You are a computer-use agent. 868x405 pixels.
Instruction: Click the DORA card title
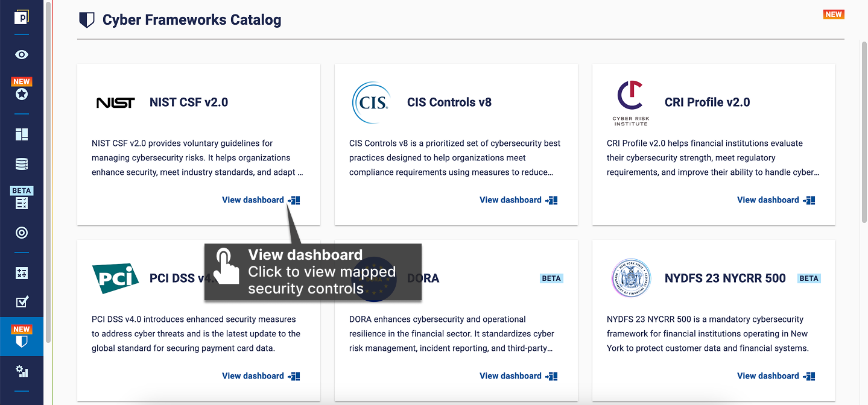(423, 278)
